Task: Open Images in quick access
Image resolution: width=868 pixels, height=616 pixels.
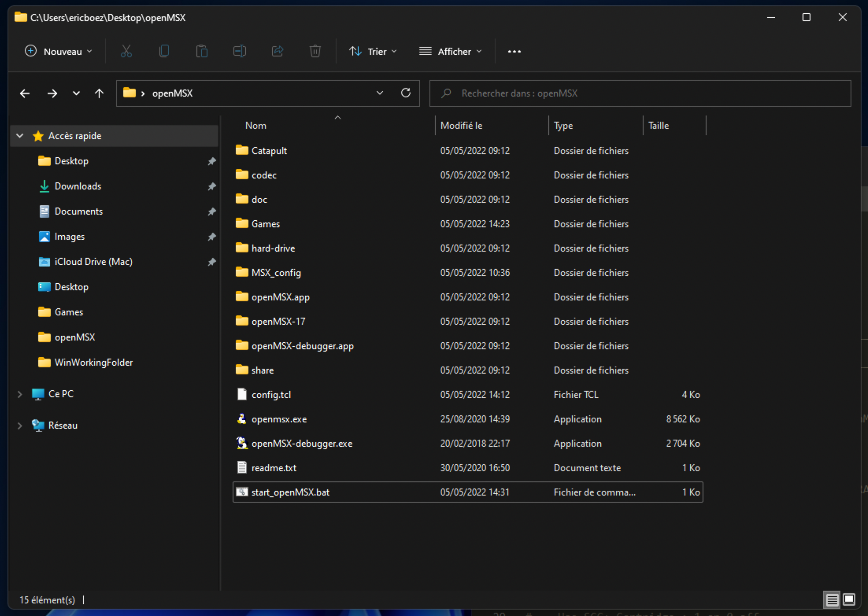Action: click(70, 237)
